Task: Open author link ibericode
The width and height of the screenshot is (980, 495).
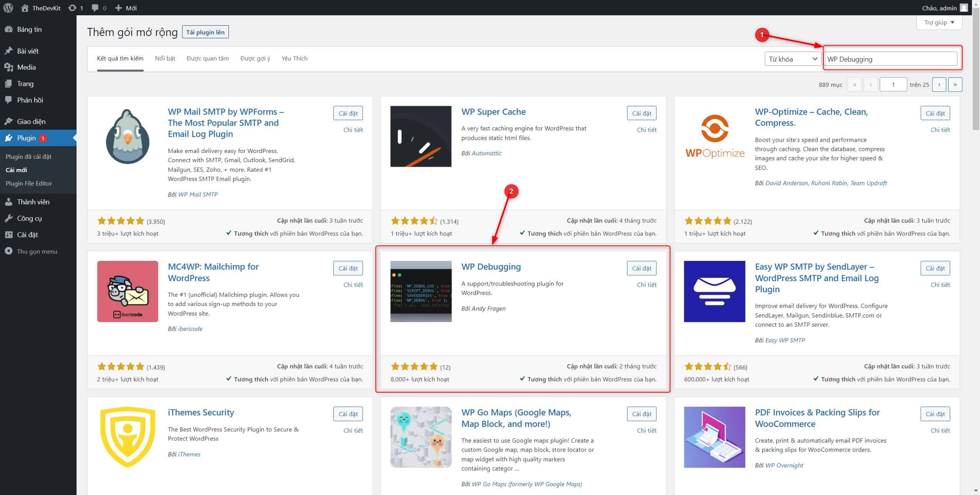Action: (x=190, y=329)
